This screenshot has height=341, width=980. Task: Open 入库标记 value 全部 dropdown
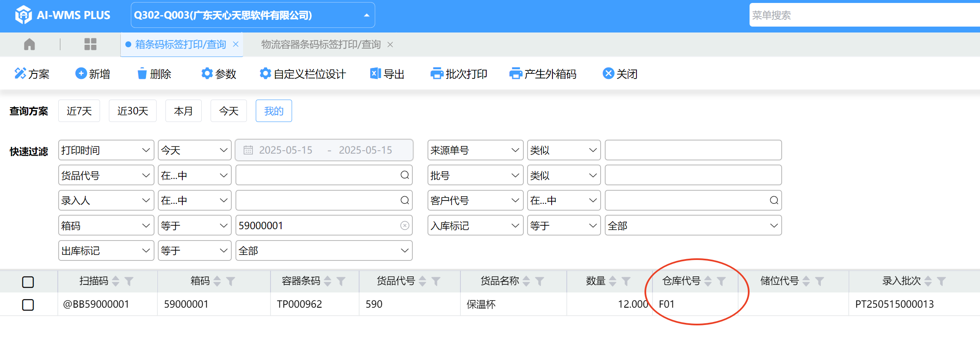coord(693,225)
